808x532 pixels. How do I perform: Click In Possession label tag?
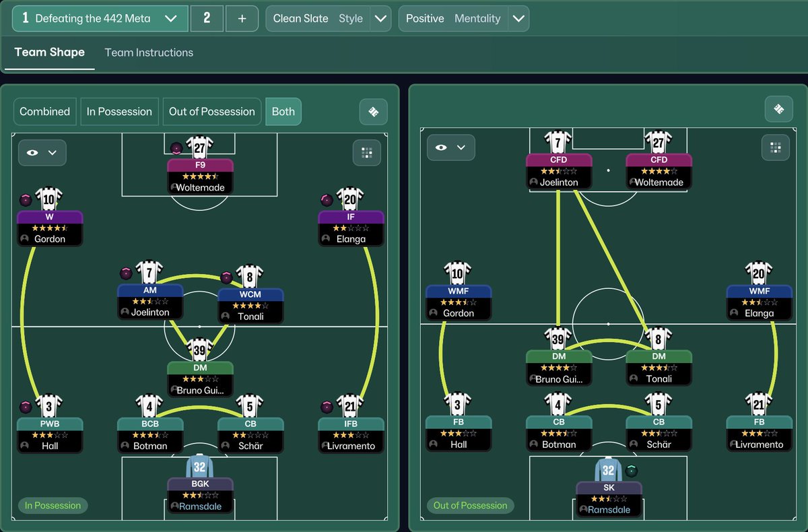click(53, 505)
